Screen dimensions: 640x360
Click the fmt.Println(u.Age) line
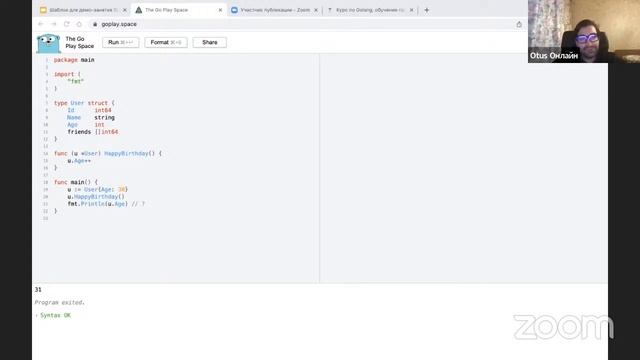(106, 204)
